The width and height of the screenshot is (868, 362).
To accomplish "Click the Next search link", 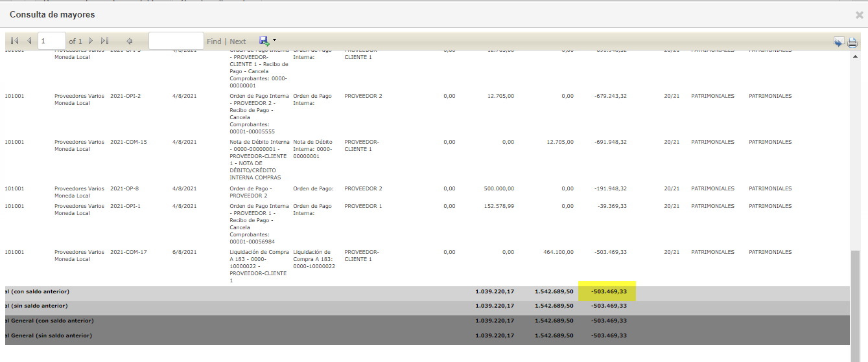I will 238,41.
